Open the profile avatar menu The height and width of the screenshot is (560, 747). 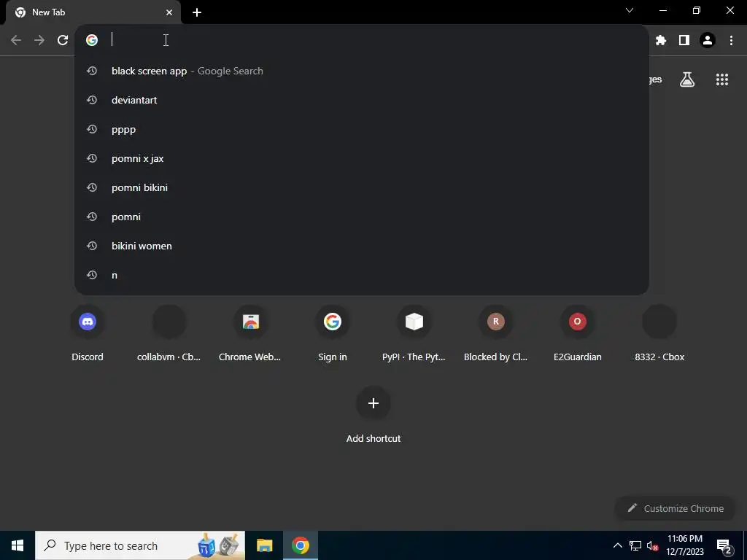coord(708,40)
